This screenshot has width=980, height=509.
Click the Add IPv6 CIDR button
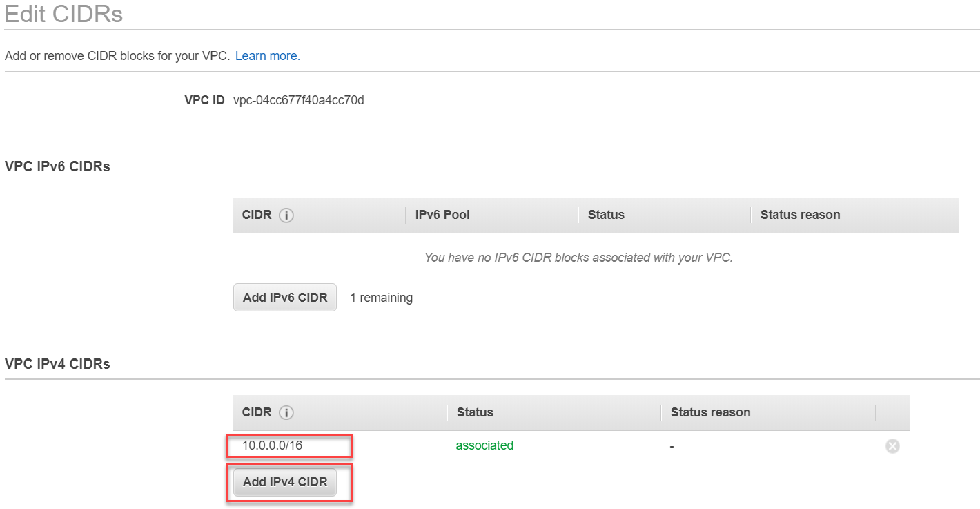click(x=285, y=298)
